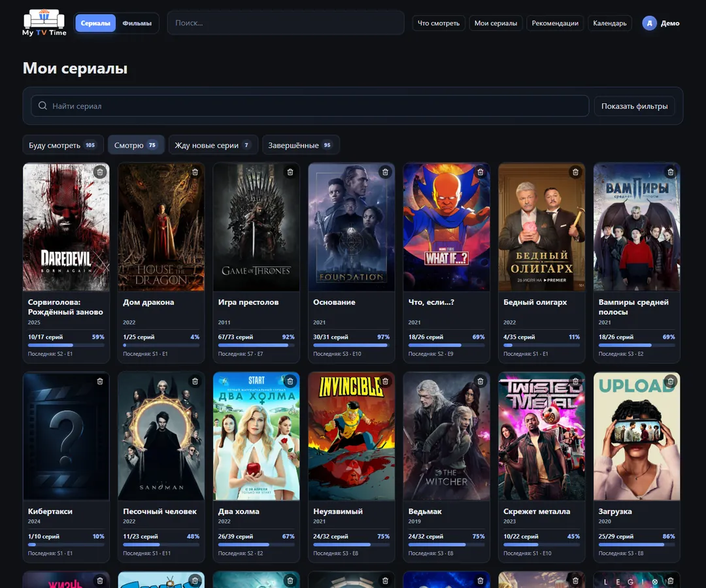Open the Вампиры средней полосы poster

(x=637, y=227)
